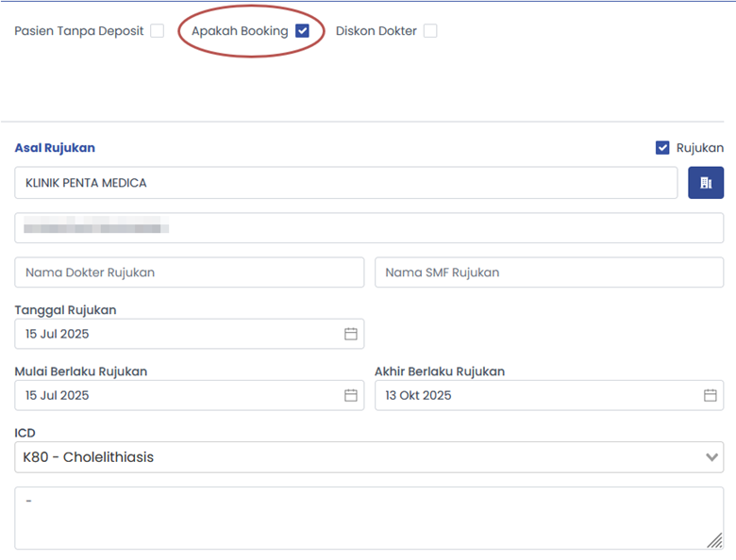736x560 pixels.
Task: Click the blurred address field below clinic name
Action: (x=369, y=227)
